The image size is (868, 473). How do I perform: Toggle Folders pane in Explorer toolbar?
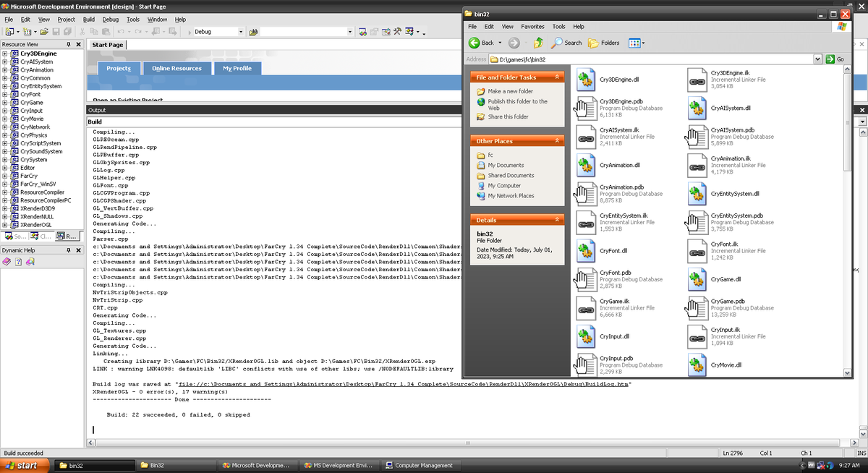(x=604, y=43)
